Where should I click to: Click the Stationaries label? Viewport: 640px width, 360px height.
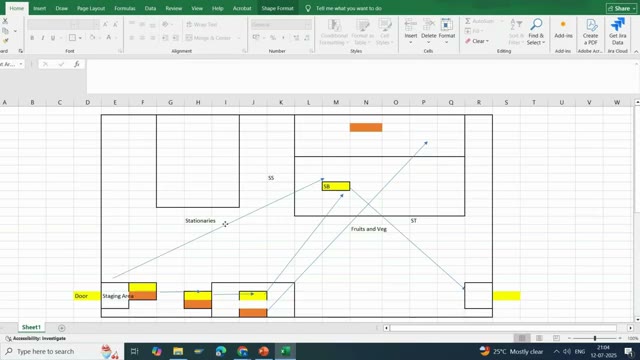200,221
